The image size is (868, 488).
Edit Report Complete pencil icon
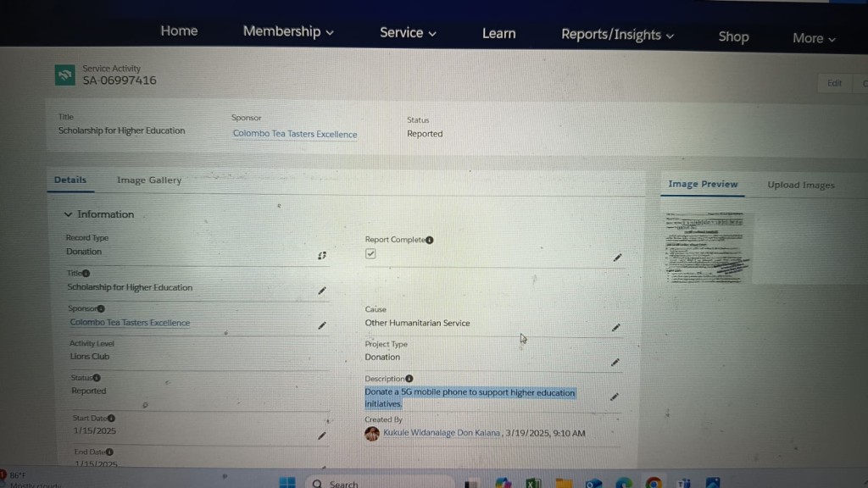pos(617,258)
